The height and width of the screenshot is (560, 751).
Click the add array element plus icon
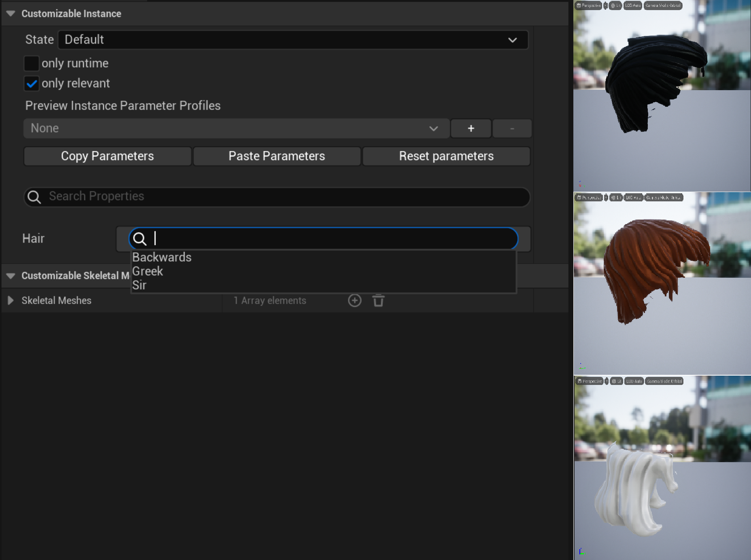[x=354, y=300]
